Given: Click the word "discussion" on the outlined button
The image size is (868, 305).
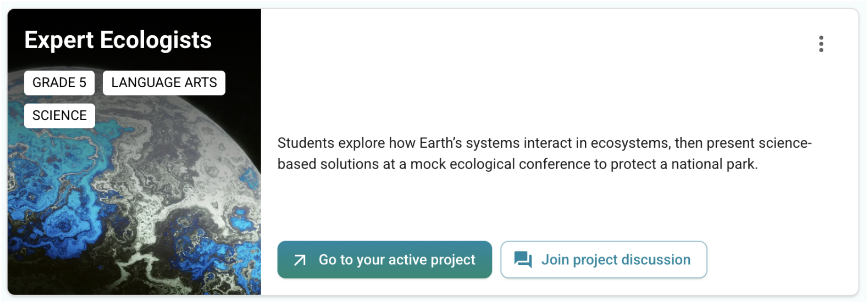Looking at the screenshot, I should click(656, 260).
